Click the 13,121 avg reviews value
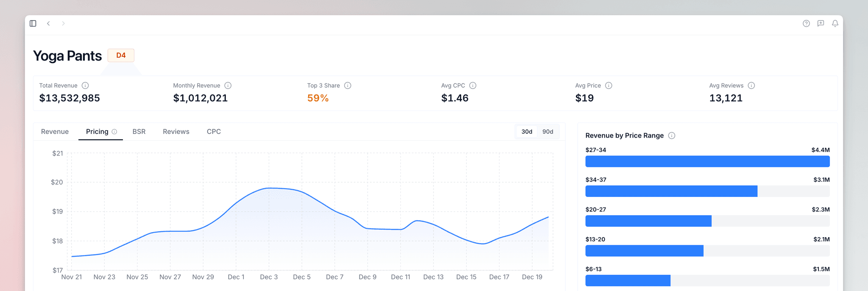Viewport: 868px width, 291px height. tap(726, 98)
